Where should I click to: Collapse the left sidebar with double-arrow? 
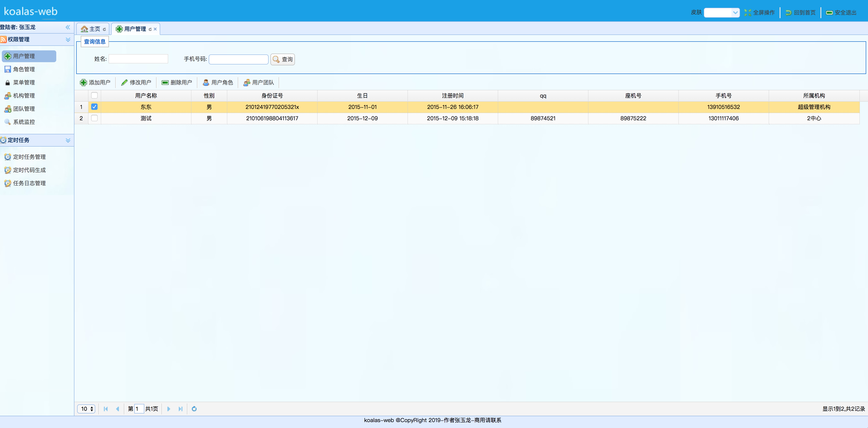(68, 27)
